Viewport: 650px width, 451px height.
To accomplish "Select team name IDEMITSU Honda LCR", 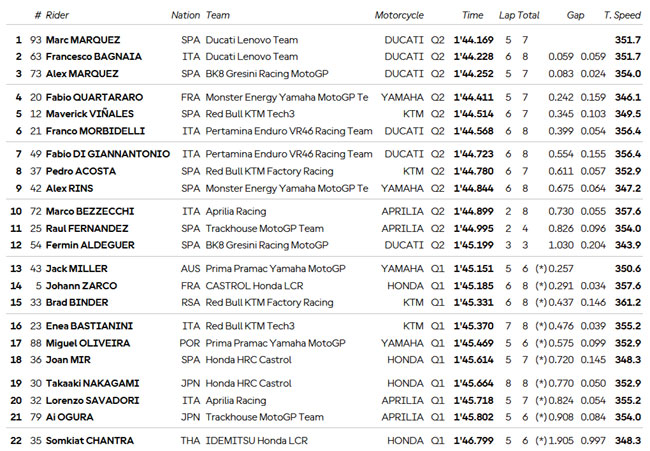I will tap(257, 441).
